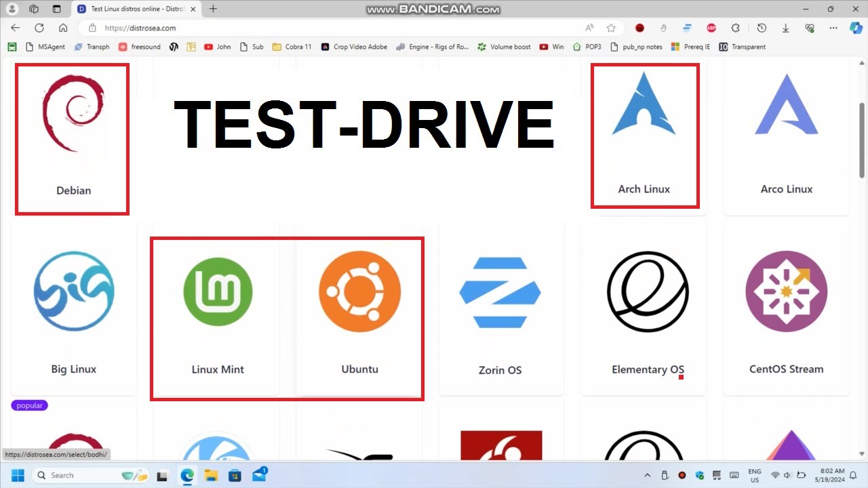
Task: Open the Mail app on taskbar
Action: click(x=260, y=474)
